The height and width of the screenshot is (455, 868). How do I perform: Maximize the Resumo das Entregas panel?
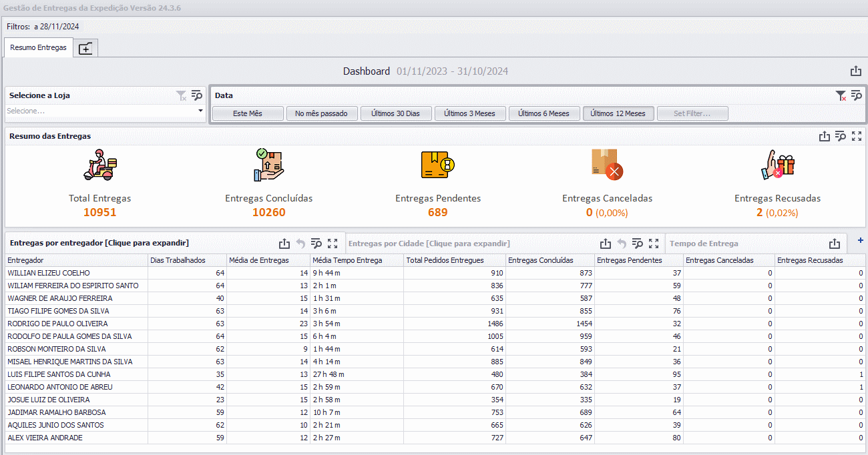pos(857,136)
